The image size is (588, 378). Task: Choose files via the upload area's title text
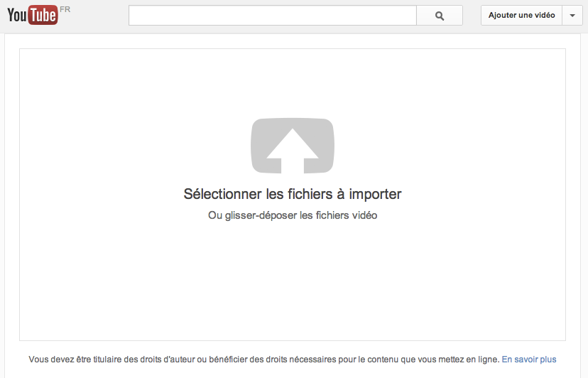click(x=292, y=194)
